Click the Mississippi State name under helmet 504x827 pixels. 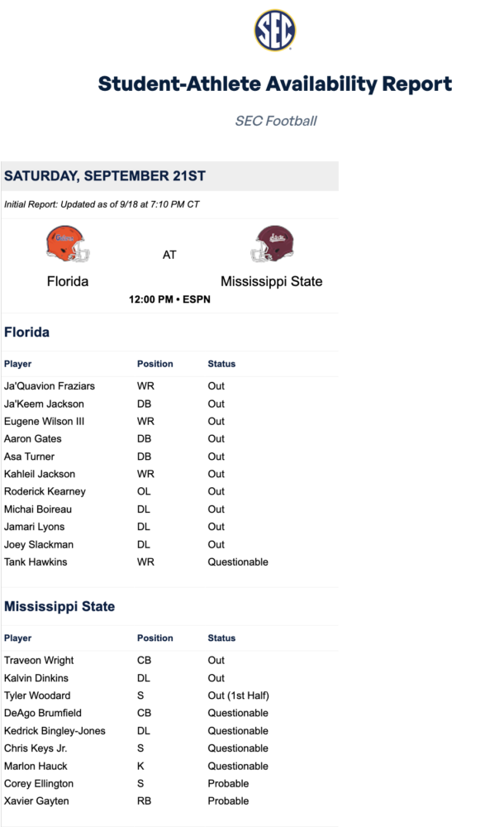272,281
